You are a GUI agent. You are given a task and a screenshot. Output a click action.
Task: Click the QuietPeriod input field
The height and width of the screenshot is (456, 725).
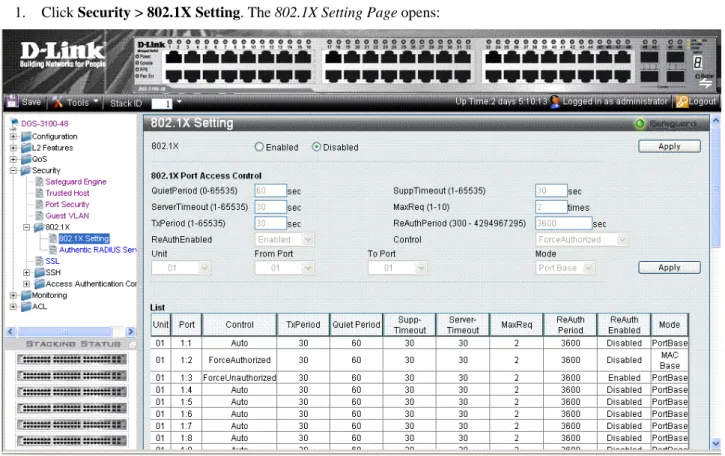point(270,191)
